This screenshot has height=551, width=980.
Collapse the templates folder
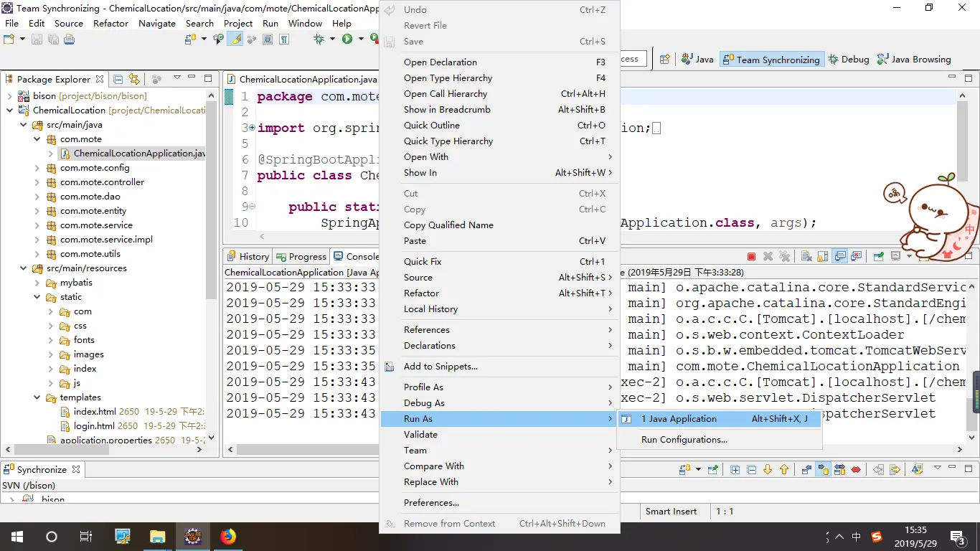click(37, 397)
